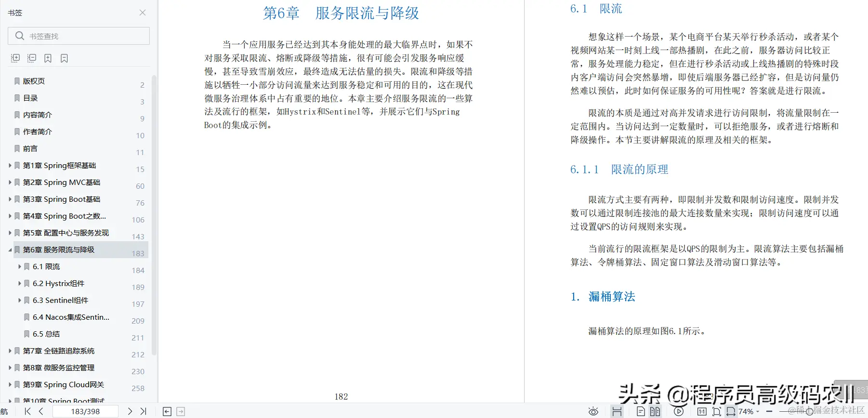Click the 6.1.1 限流的原理 section heading

point(619,170)
